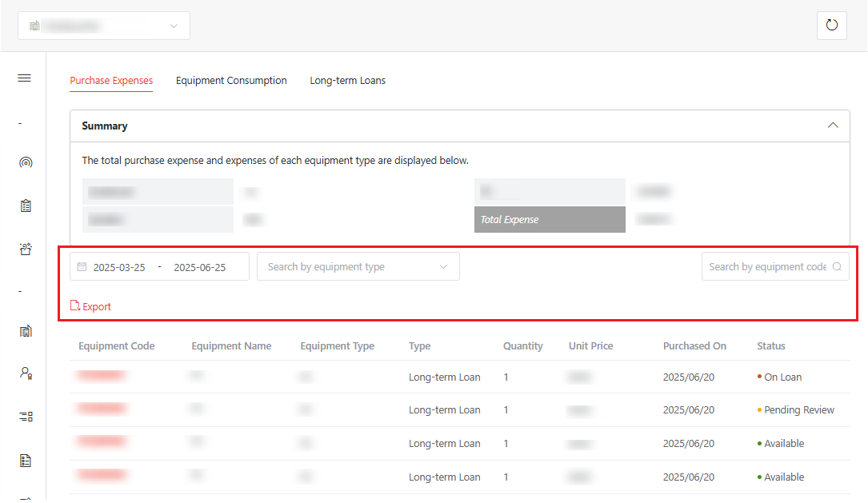Click the start date 2025-03-25 field

click(119, 267)
